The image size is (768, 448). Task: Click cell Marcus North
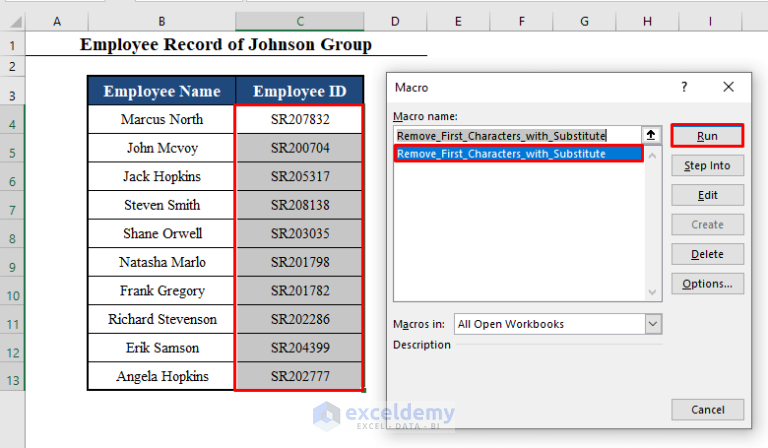coord(162,119)
